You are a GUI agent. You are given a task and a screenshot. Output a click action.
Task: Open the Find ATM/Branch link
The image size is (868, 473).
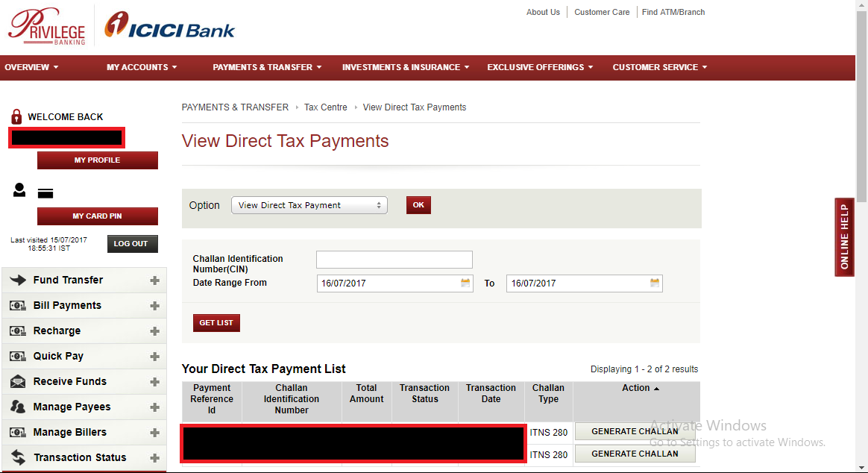point(673,12)
